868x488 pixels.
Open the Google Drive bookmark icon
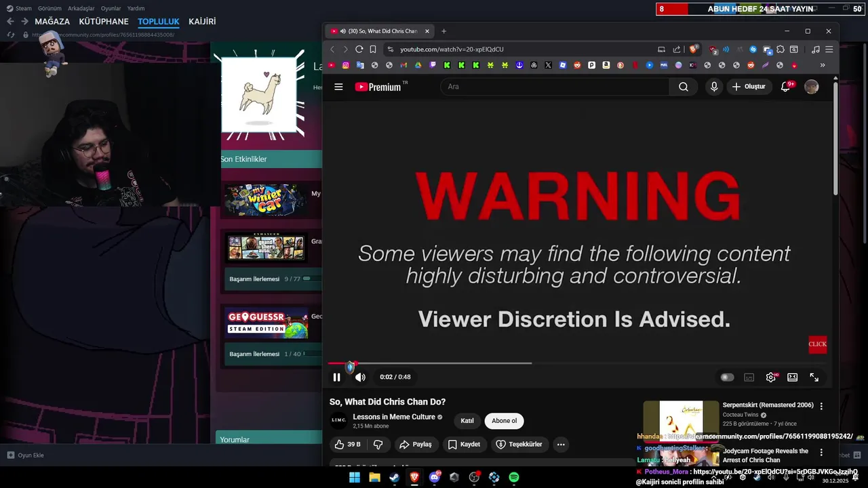tap(418, 65)
